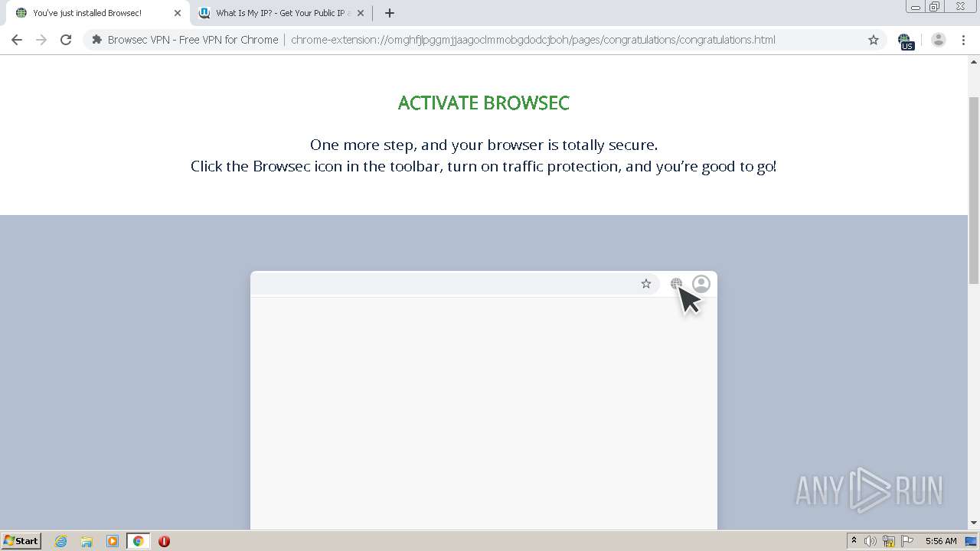The image size is (980, 551).
Task: Open the network tray icon
Action: point(889,541)
